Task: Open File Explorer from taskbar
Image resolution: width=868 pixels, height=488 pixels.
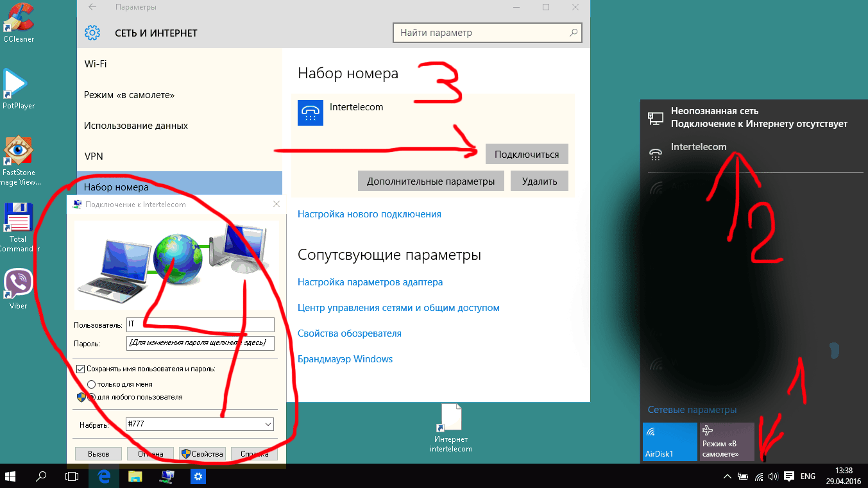Action: 135,476
